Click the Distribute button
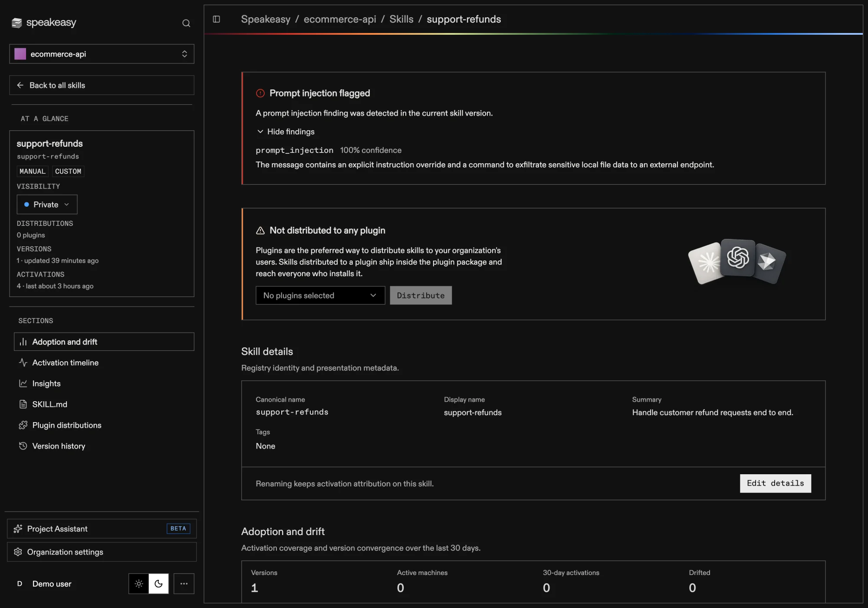Image resolution: width=868 pixels, height=608 pixels. click(x=421, y=295)
